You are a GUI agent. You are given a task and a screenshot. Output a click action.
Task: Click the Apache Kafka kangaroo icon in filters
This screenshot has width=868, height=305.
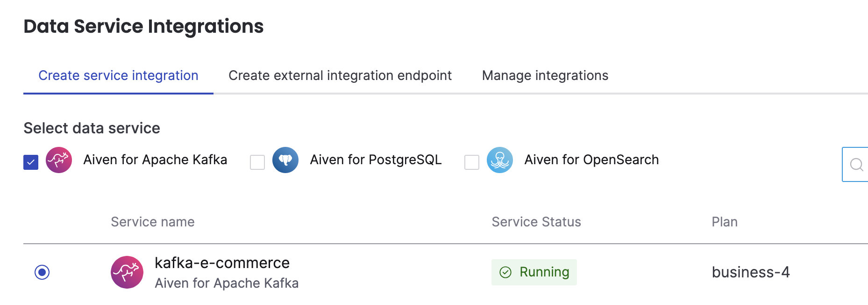(59, 160)
